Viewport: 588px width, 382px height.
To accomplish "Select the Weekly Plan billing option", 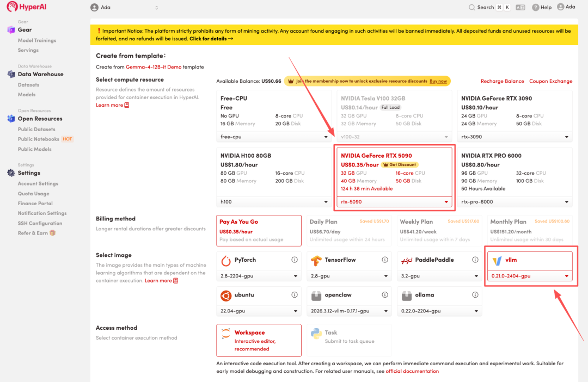I will click(439, 231).
